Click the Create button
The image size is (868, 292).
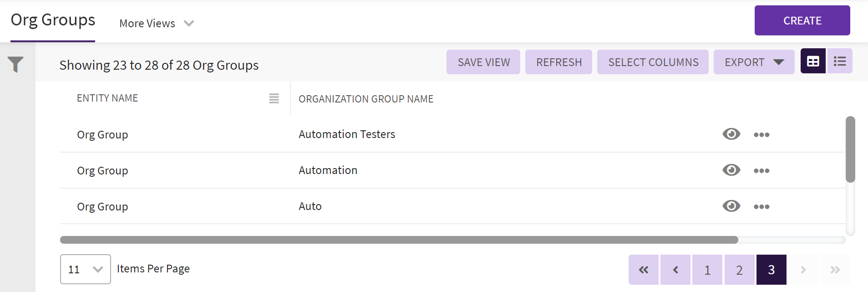tap(802, 20)
